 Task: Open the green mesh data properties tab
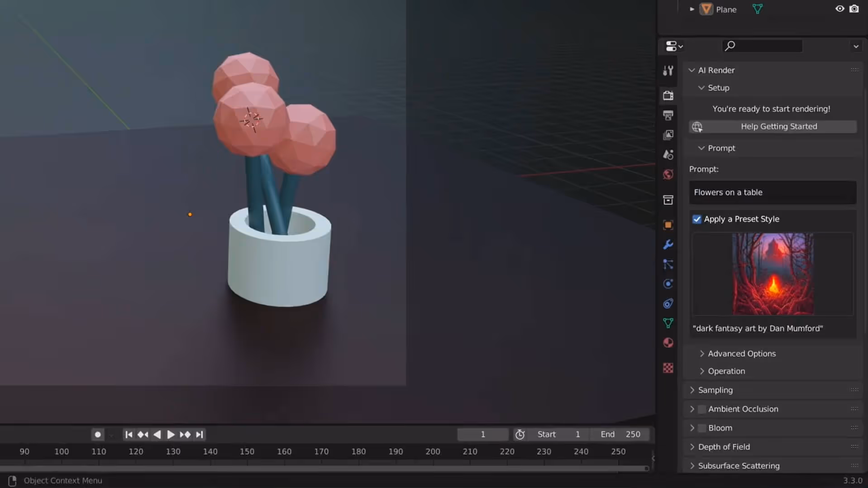pyautogui.click(x=668, y=323)
